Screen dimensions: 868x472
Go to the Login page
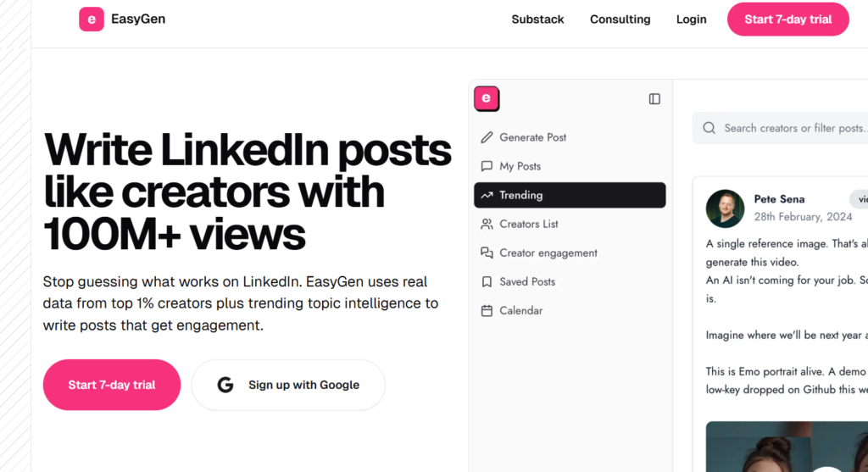tap(691, 19)
